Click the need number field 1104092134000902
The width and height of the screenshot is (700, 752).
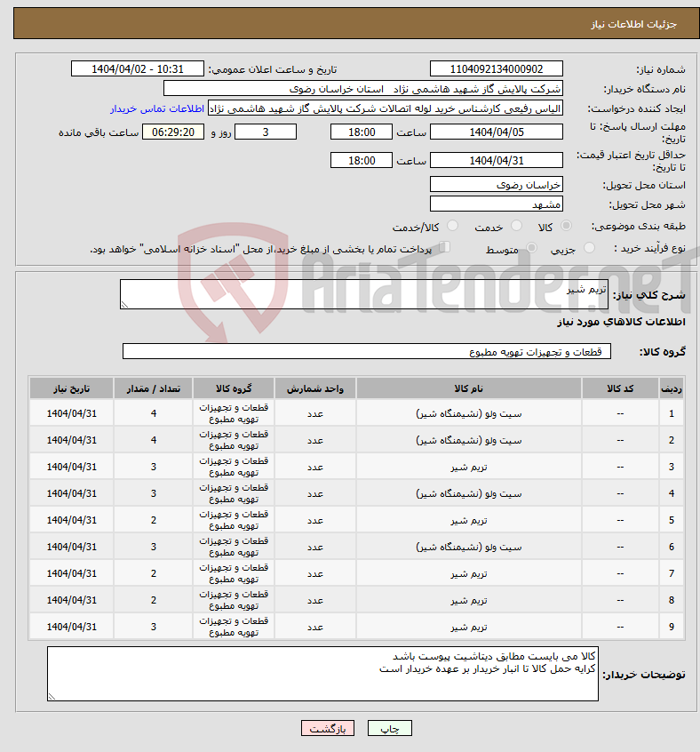point(497,69)
